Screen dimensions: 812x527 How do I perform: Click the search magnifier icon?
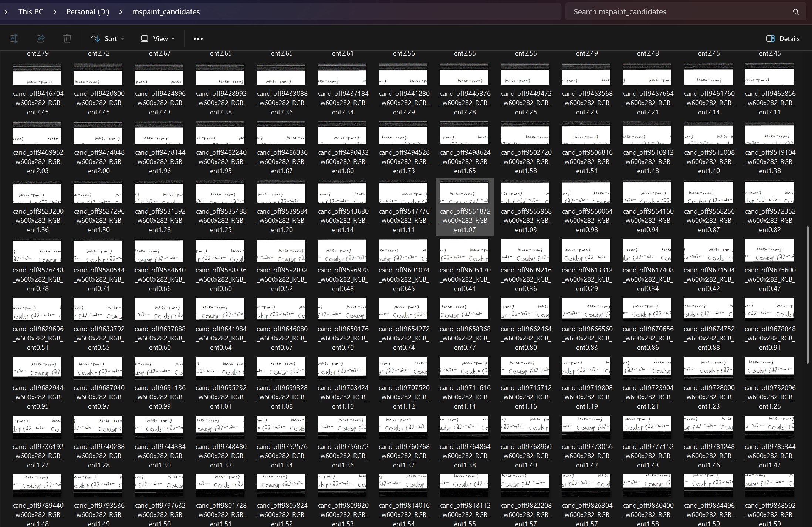[796, 12]
